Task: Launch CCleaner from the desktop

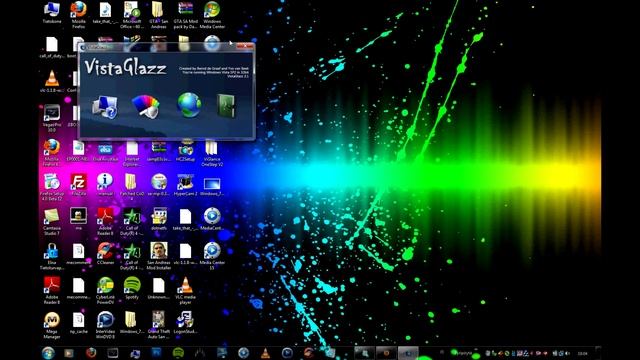Action: point(105,253)
